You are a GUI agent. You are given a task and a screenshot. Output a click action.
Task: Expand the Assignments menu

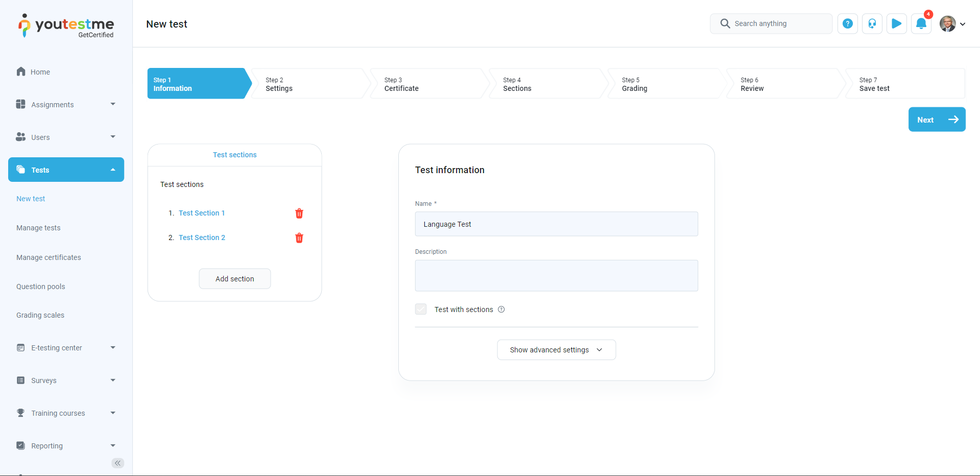tap(66, 105)
